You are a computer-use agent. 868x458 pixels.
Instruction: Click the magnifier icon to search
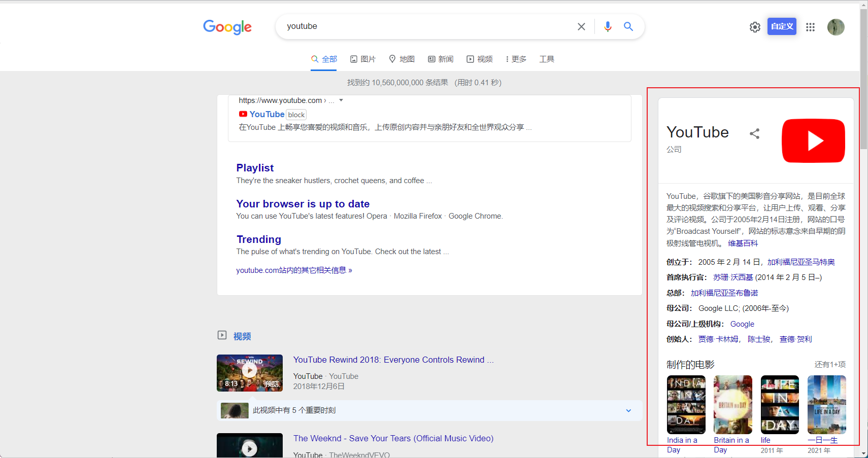point(628,26)
